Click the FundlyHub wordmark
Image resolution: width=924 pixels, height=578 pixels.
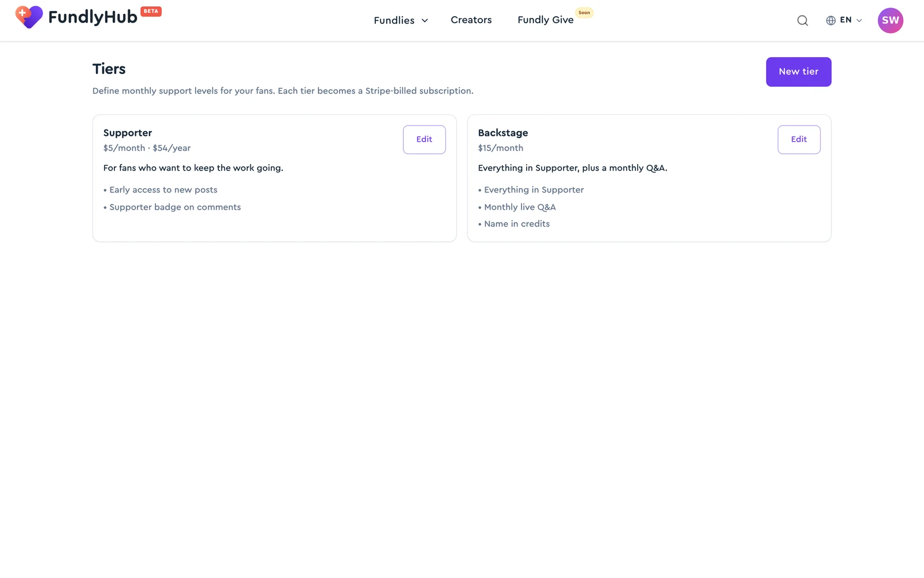point(93,17)
